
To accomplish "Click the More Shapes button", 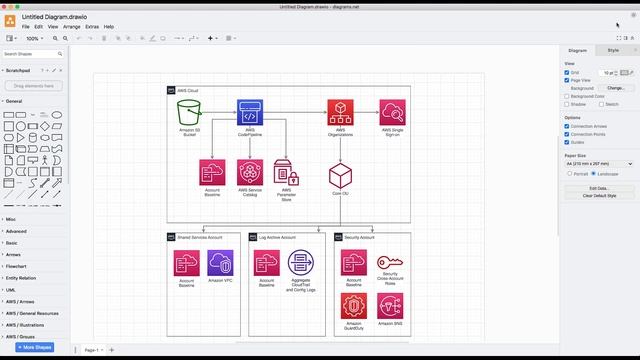I will click(35, 347).
